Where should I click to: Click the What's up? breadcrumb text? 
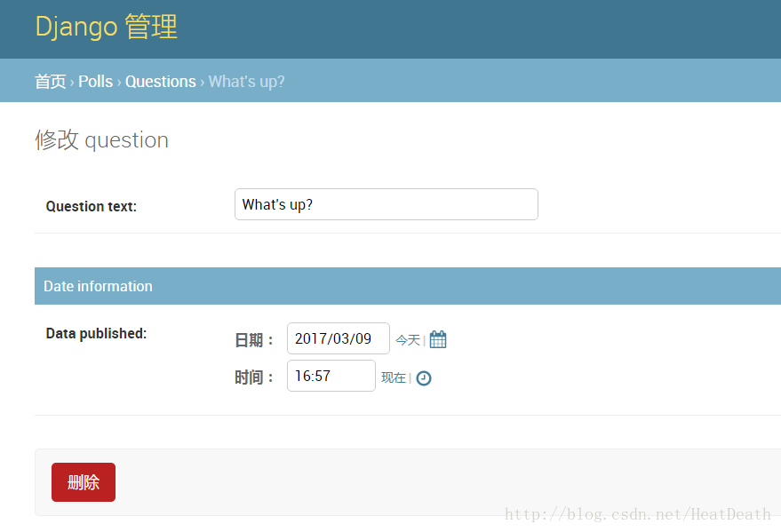pyautogui.click(x=246, y=81)
